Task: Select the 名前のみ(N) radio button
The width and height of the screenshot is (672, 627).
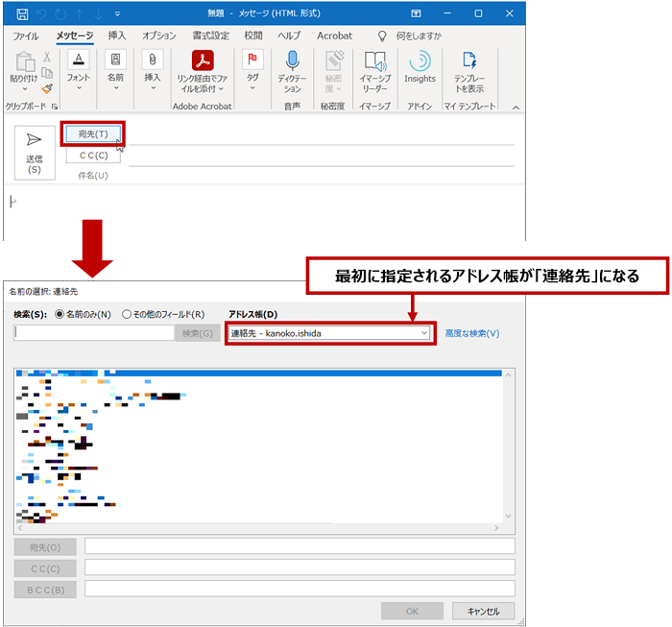Action: coord(60,314)
